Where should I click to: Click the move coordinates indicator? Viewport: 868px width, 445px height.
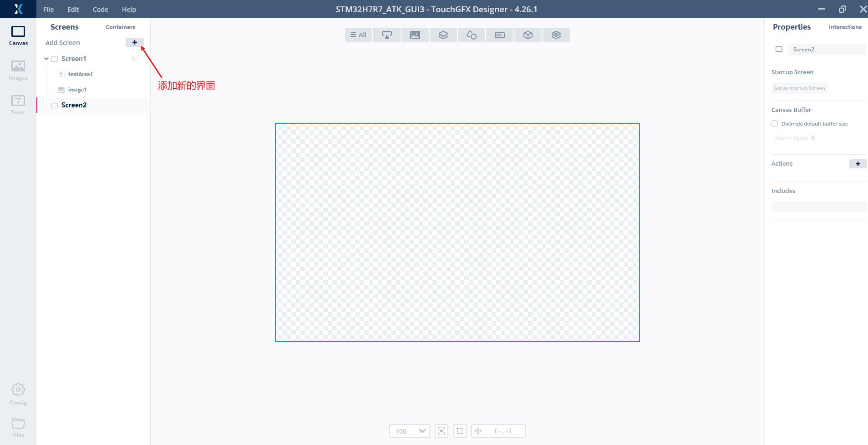pos(498,431)
